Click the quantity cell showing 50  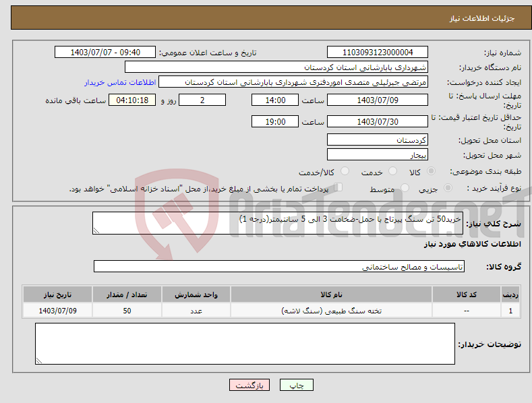coord(127,311)
